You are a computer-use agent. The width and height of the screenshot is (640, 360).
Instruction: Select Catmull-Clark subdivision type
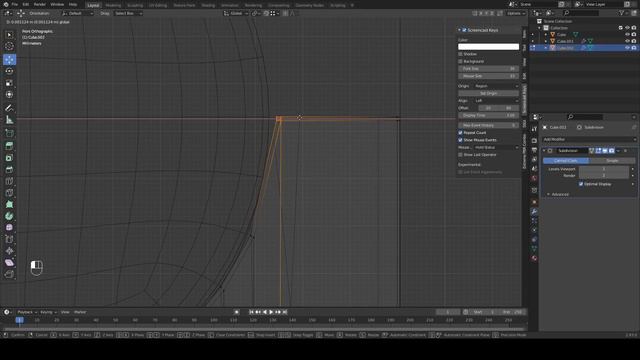(x=566, y=161)
